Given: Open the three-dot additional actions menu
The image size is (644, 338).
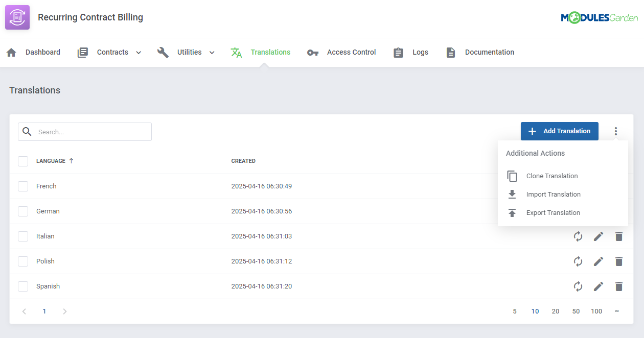Looking at the screenshot, I should (616, 131).
